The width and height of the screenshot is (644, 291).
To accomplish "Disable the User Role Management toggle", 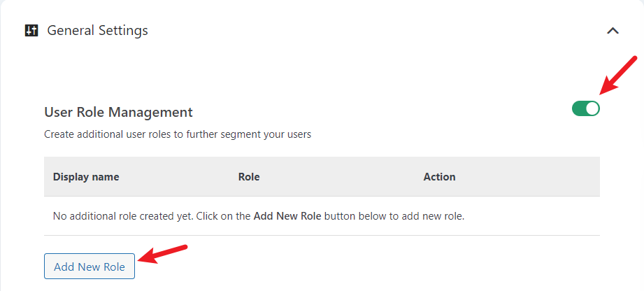I will coord(586,108).
